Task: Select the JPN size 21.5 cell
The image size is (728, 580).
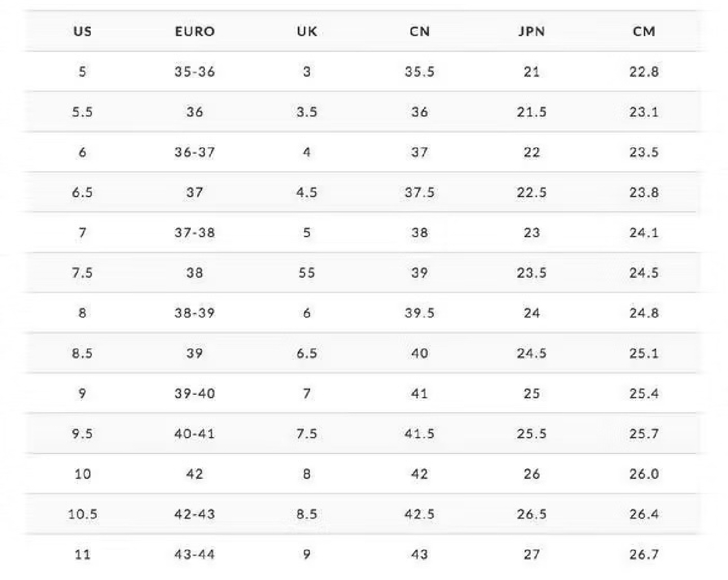Action: (532, 112)
